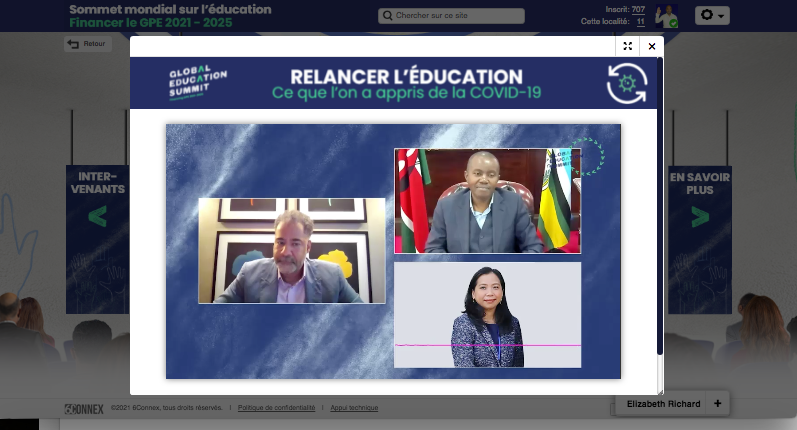Click the user avatar thumbnail
797x430 pixels.
[x=666, y=16]
